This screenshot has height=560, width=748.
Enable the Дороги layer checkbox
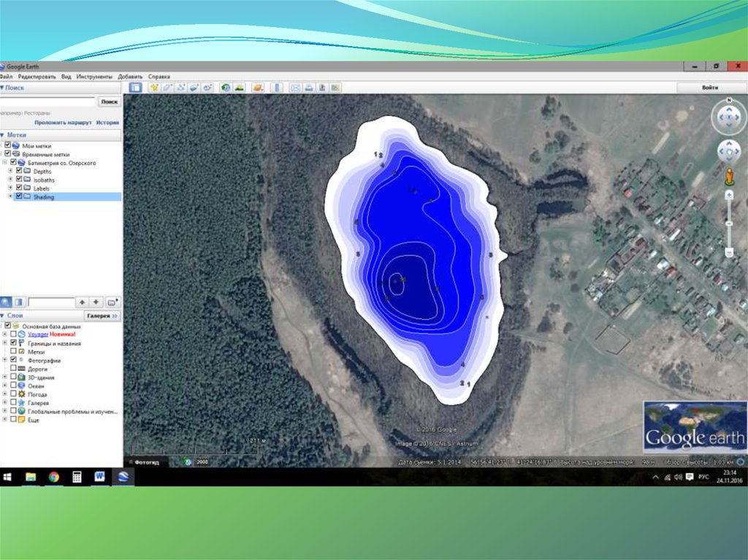click(13, 369)
